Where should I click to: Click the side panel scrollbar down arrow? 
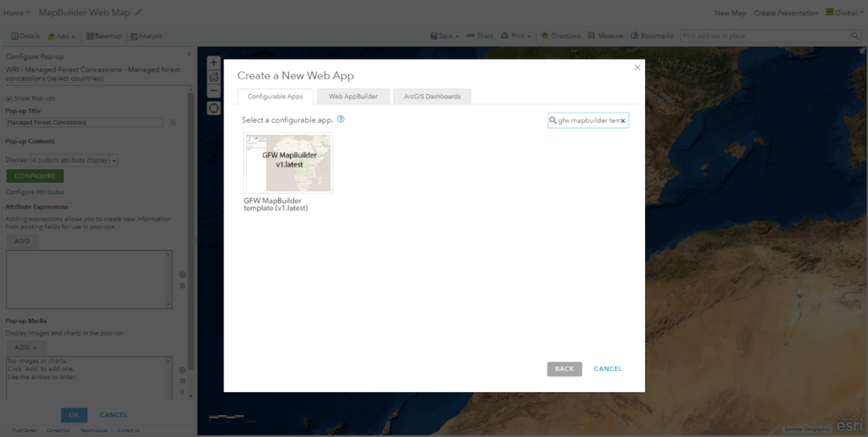tap(191, 396)
